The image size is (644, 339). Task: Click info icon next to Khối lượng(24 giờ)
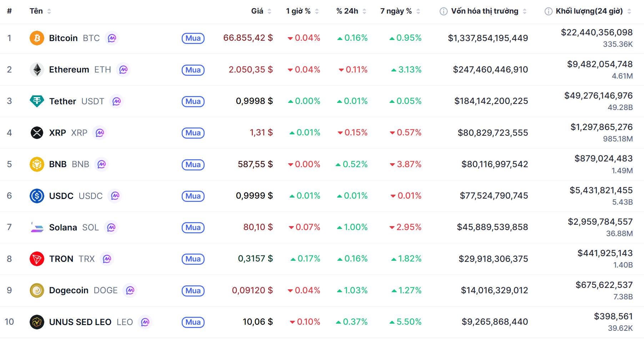(x=548, y=11)
